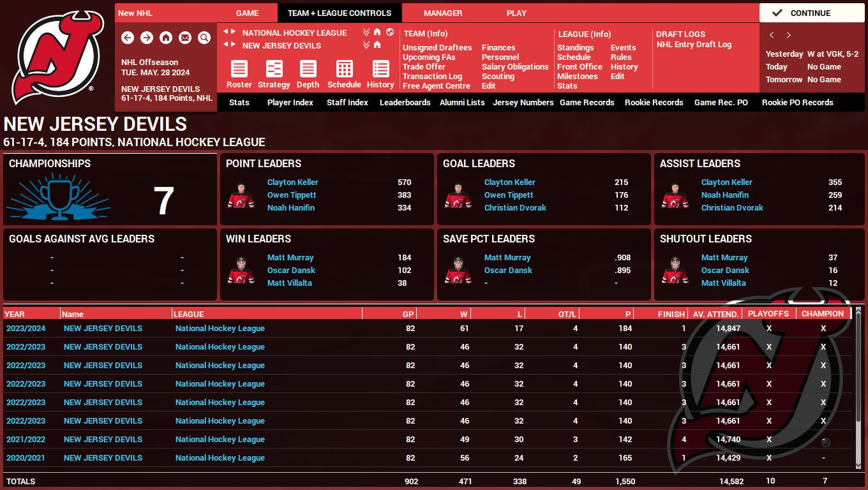The width and height of the screenshot is (868, 490).
Task: Open the GAME menu tab
Action: point(248,13)
